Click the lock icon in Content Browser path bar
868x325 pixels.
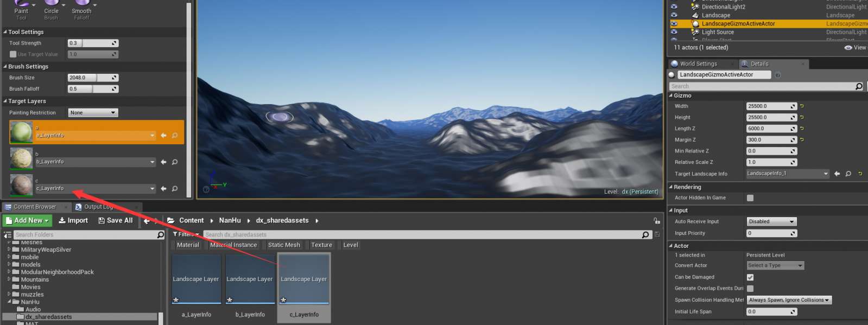tap(657, 221)
